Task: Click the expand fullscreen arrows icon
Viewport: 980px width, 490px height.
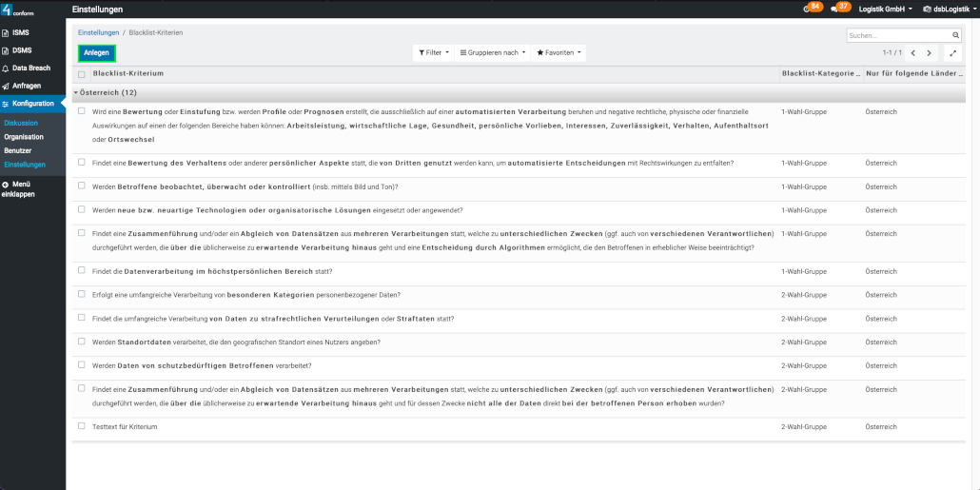Action: pyautogui.click(x=953, y=53)
